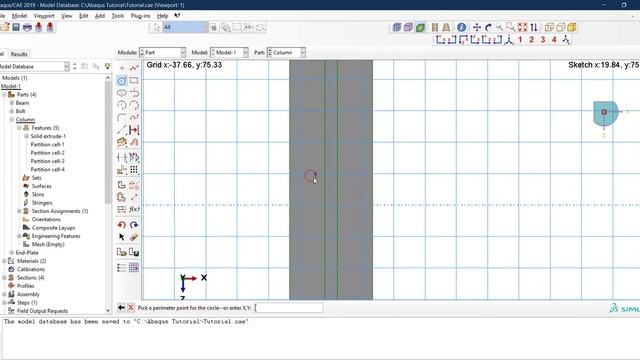Select Solid extrude-1 feature
This screenshot has height=360, width=640.
click(x=48, y=136)
